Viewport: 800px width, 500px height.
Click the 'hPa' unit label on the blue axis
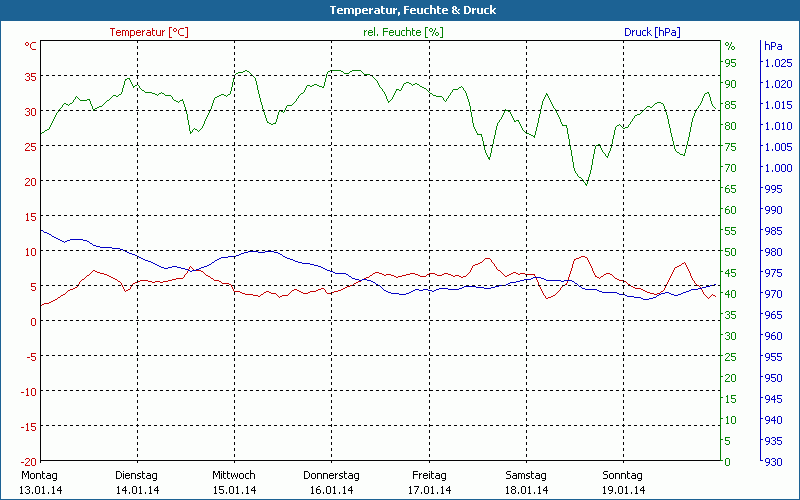point(773,46)
